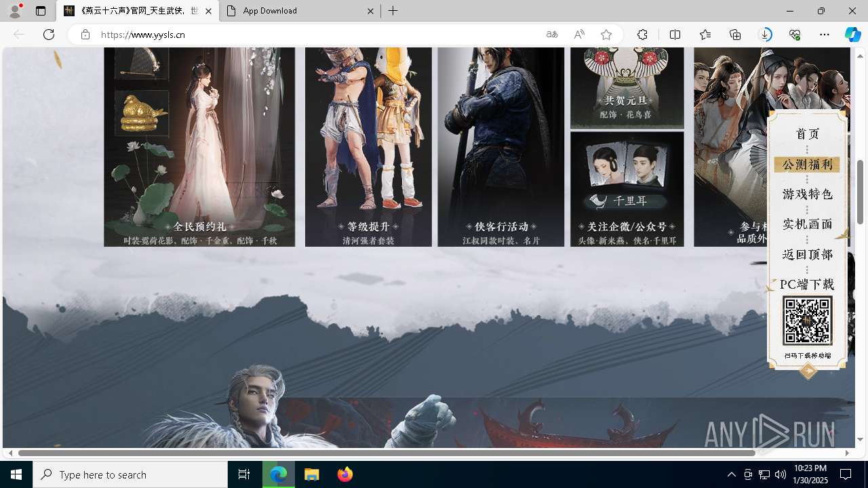
Task: Select the 燕云十六声官网 tab
Action: click(x=138, y=11)
